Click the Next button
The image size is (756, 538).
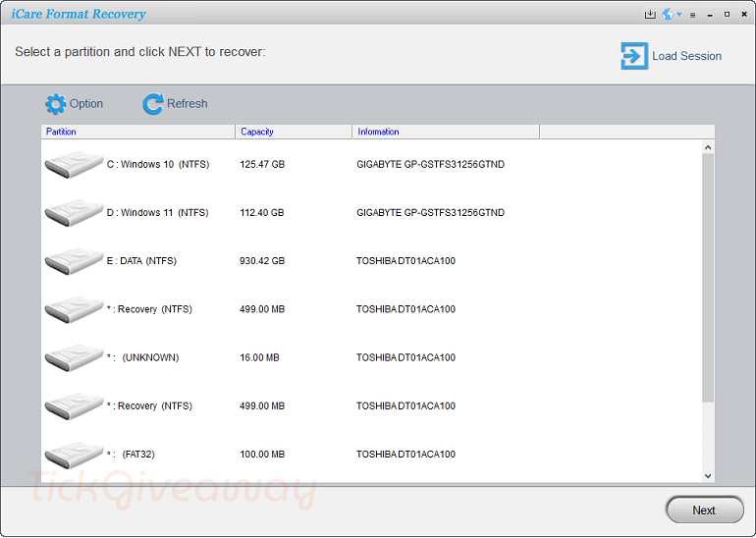point(704,511)
